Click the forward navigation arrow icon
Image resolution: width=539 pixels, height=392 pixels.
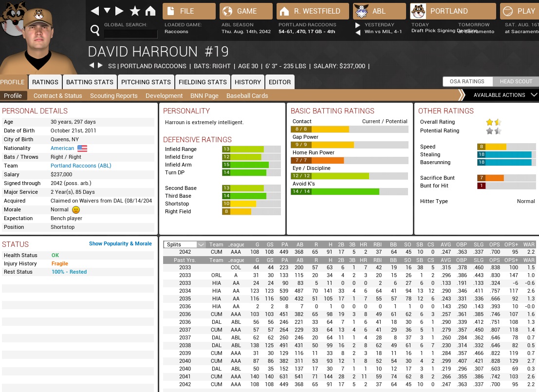pos(120,11)
